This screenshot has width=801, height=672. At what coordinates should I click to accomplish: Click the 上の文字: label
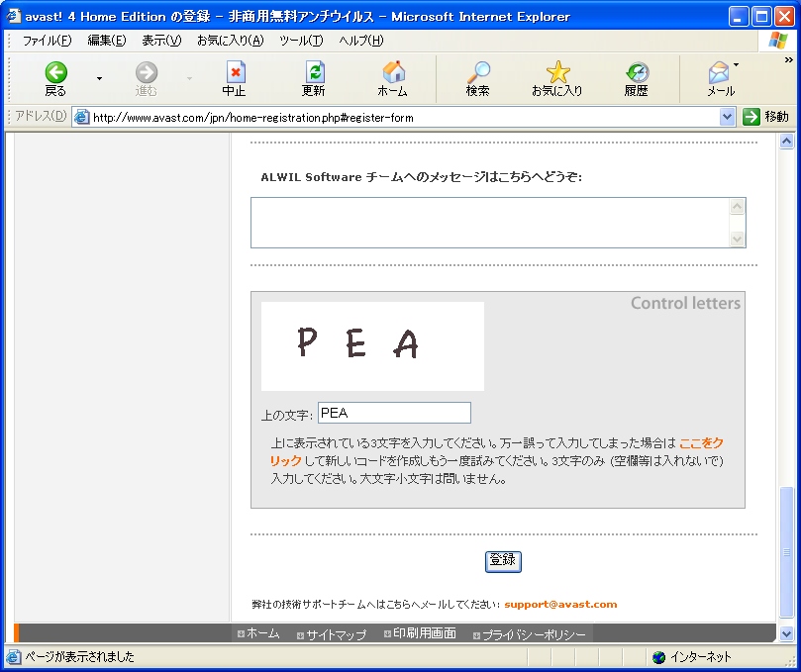[x=286, y=415]
